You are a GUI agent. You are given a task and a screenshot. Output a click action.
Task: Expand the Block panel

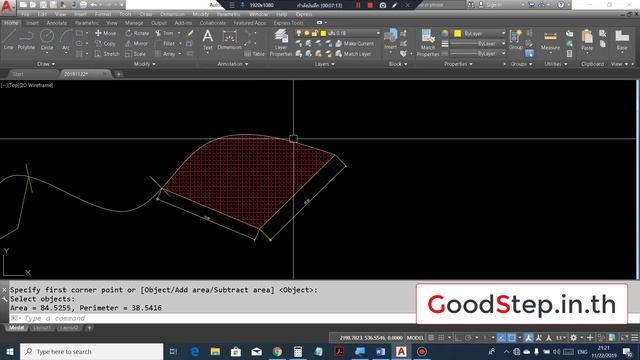click(x=398, y=64)
